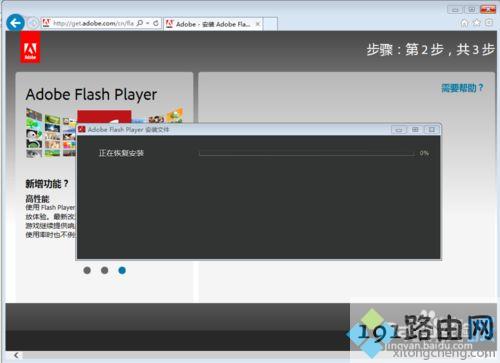Click the installer title bar Flash icon
The height and width of the screenshot is (363, 500).
coord(82,129)
